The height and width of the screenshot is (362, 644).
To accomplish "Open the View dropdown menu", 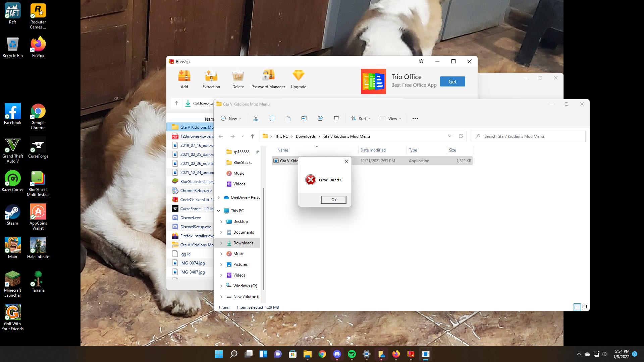I will click(391, 118).
